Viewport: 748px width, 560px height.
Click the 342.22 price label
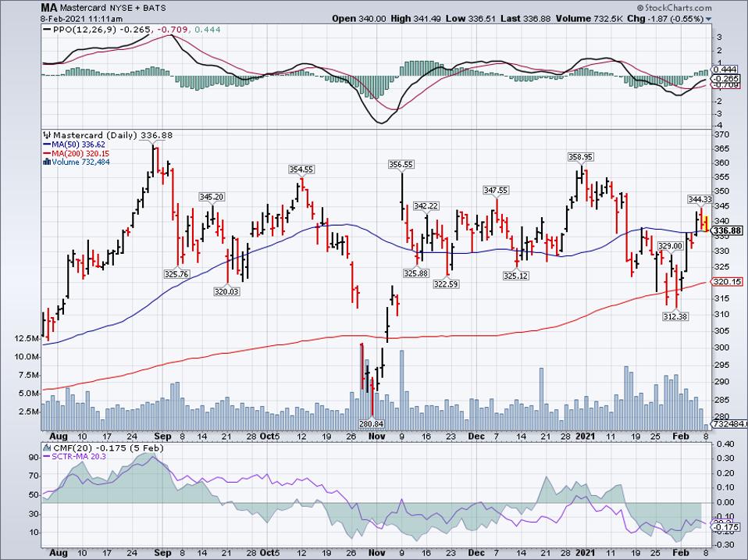[426, 206]
